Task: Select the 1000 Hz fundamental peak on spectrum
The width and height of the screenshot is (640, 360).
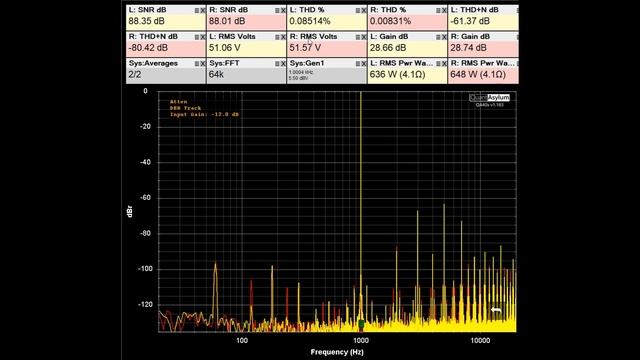Action: [x=360, y=204]
